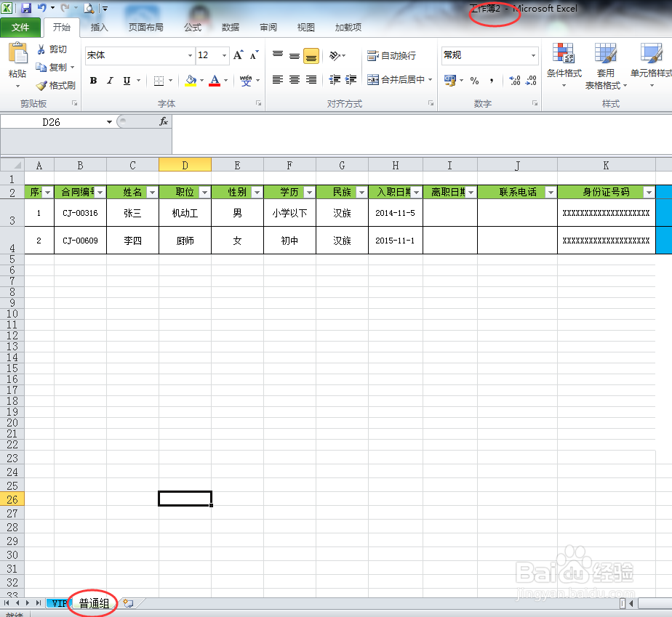Viewport: 672px width, 617px height.
Task: Click the column D header
Action: pyautogui.click(x=185, y=165)
